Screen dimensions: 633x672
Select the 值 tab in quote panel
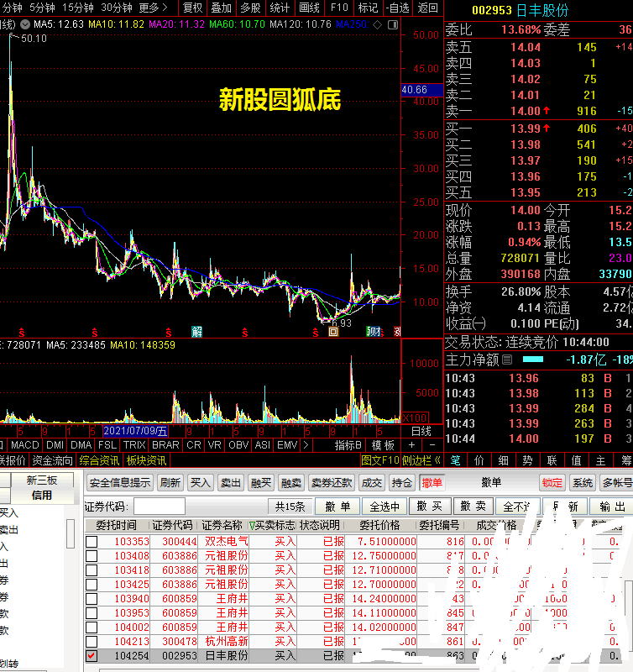point(576,460)
